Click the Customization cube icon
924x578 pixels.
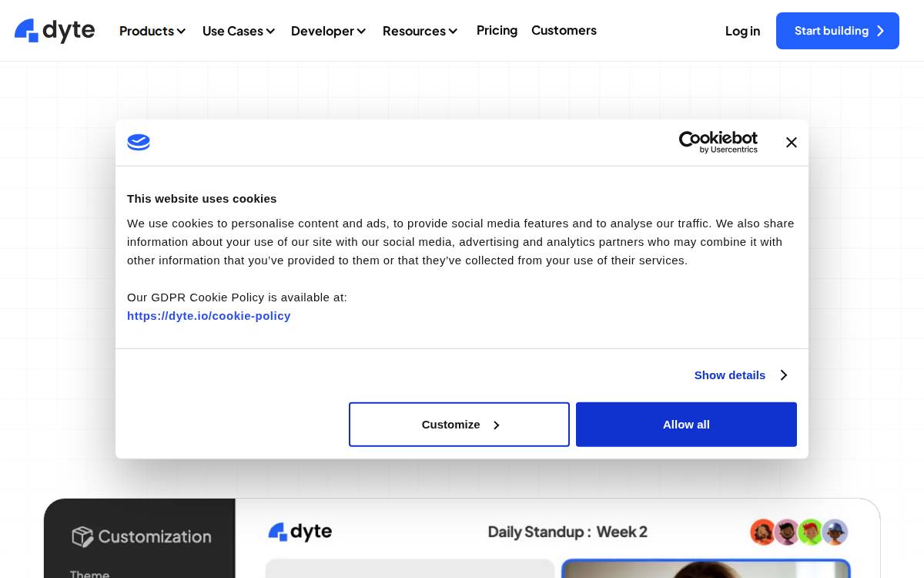pos(82,536)
